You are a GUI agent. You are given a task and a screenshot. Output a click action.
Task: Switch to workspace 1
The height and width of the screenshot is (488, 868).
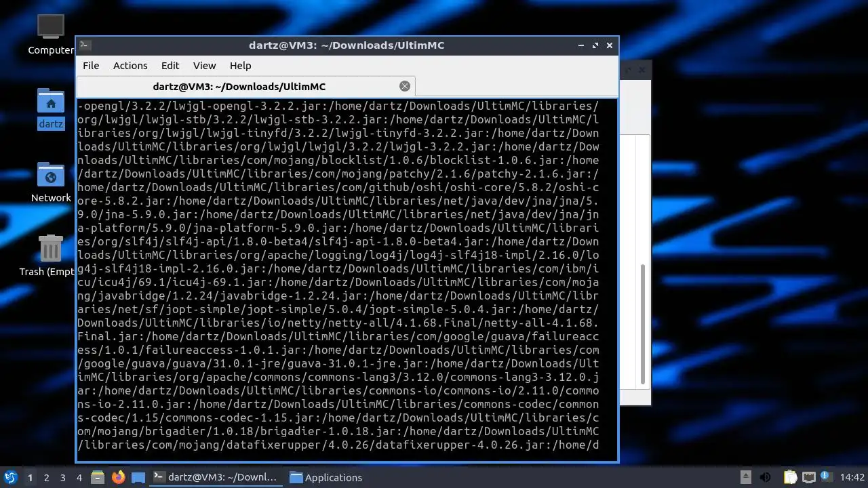coord(30,478)
